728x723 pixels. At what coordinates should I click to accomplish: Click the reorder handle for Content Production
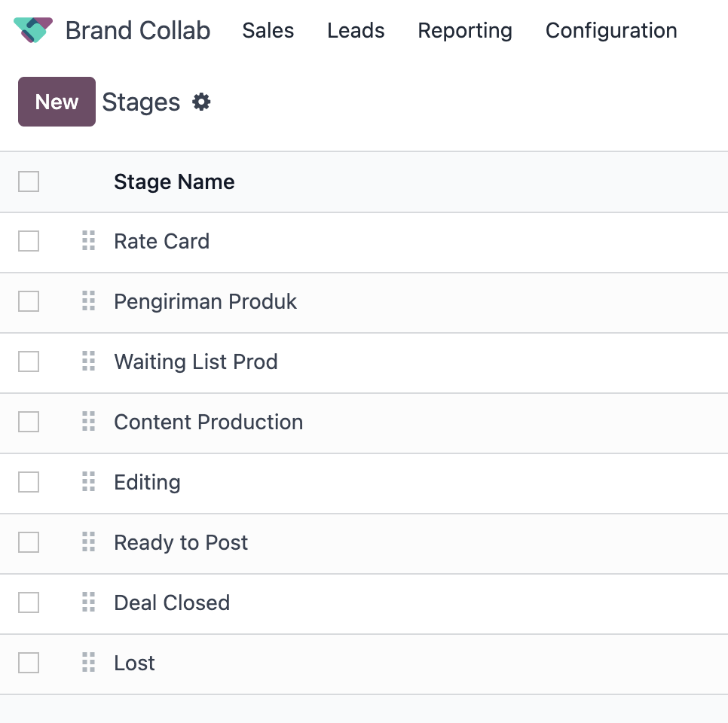89,421
